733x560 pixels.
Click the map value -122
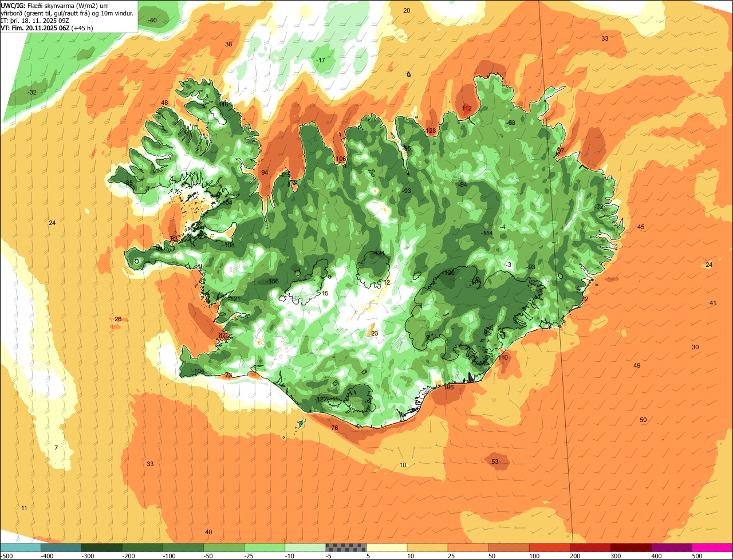click(321, 399)
